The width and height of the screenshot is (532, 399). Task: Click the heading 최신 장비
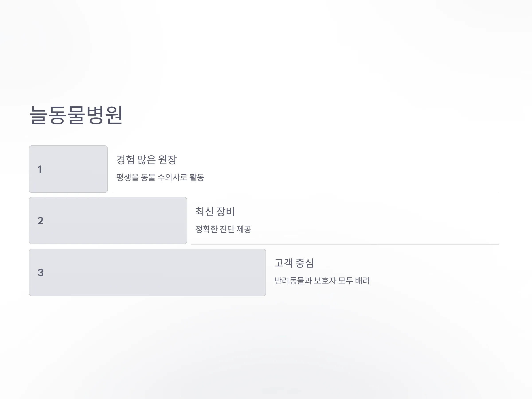215,211
